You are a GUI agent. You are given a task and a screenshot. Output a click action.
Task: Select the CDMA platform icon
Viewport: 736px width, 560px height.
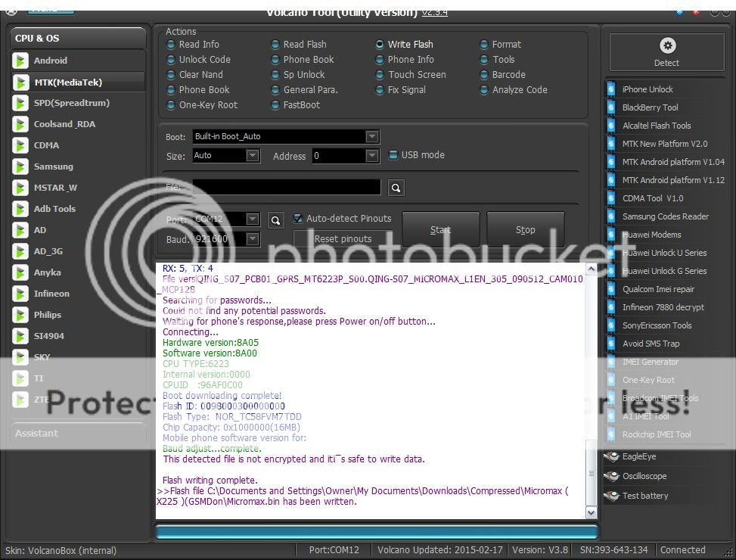[20, 145]
